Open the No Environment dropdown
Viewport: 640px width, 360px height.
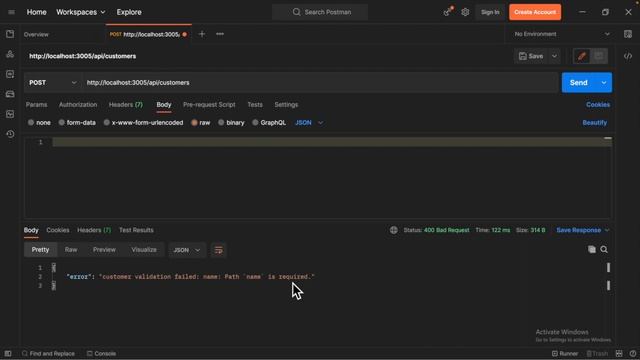[x=562, y=34]
